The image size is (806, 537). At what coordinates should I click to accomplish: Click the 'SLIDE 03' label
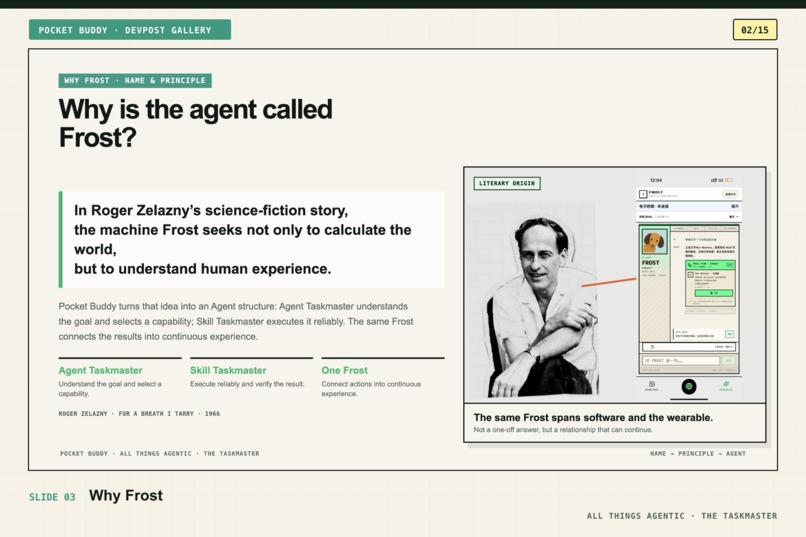[52, 497]
